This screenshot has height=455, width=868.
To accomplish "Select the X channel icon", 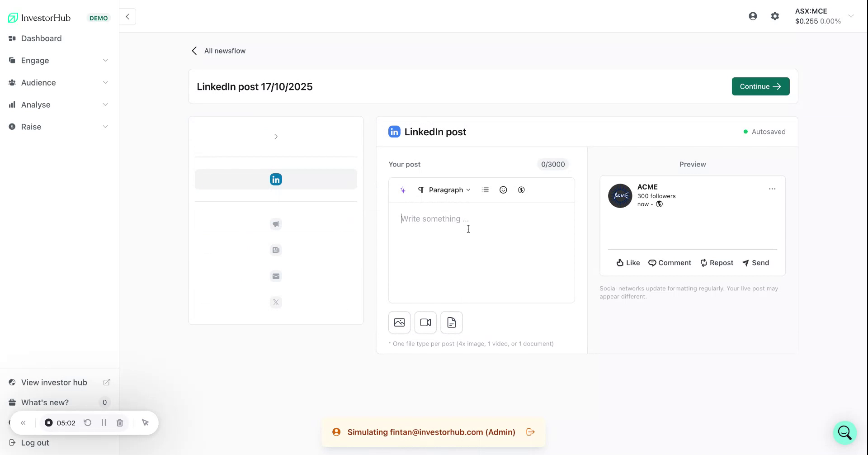I will (276, 302).
